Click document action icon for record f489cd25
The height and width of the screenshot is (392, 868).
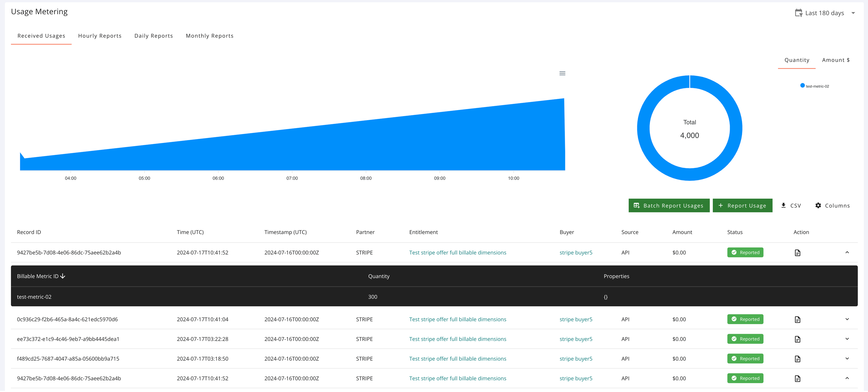797,359
